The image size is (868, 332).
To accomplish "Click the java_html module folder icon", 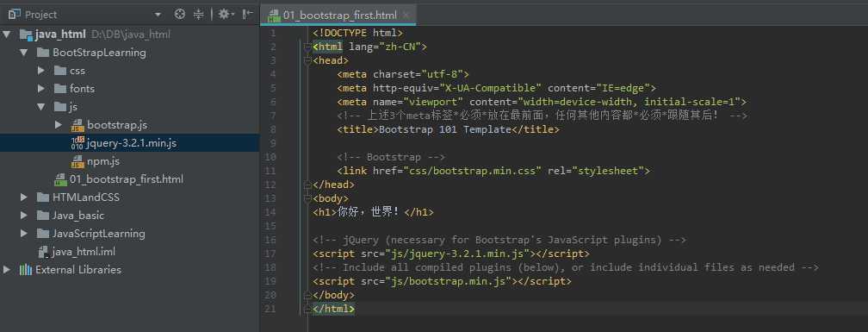I will pos(26,34).
